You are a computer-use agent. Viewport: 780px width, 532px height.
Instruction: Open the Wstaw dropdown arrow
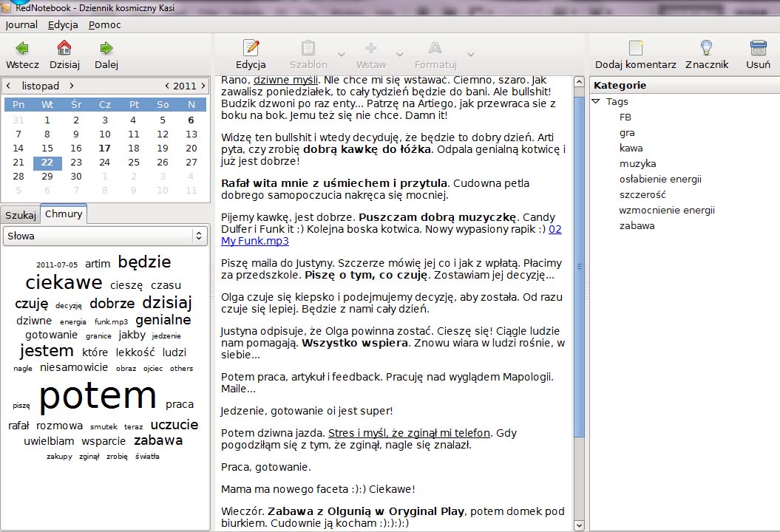tap(400, 55)
